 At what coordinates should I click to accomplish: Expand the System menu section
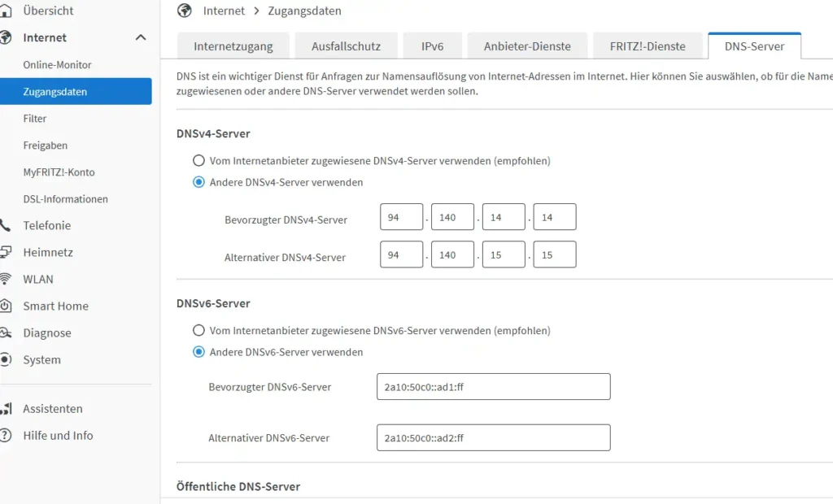(x=41, y=359)
